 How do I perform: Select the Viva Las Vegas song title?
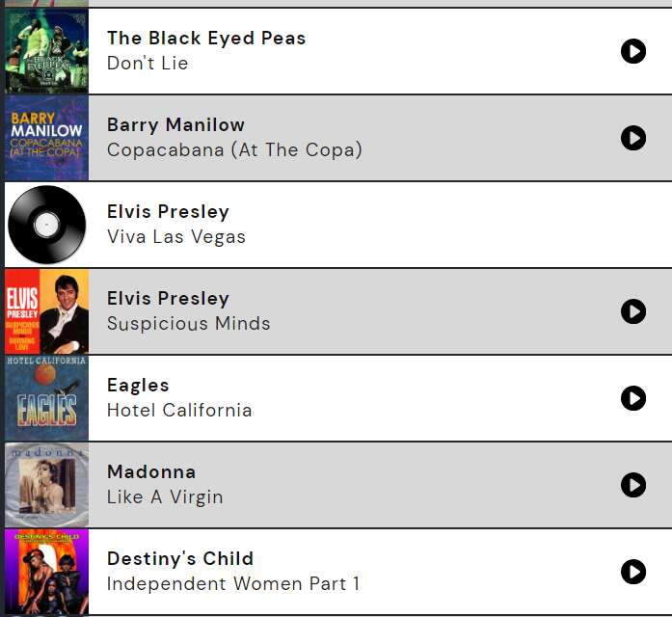pos(176,236)
